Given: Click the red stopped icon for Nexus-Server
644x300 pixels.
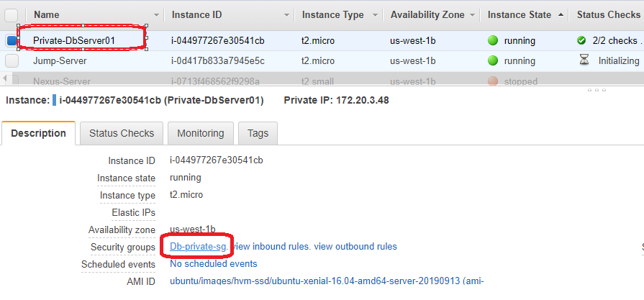Looking at the screenshot, I should 493,82.
